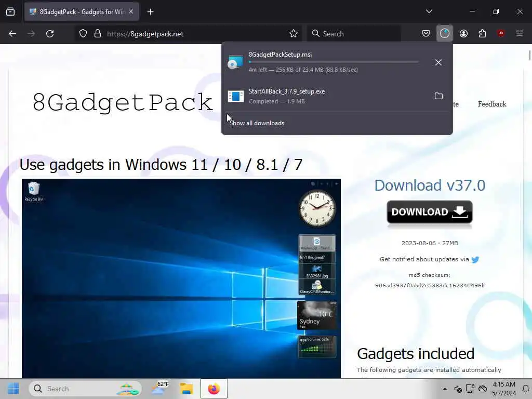Show StartAllBack setup in folder
The image size is (532, 399).
(438, 96)
